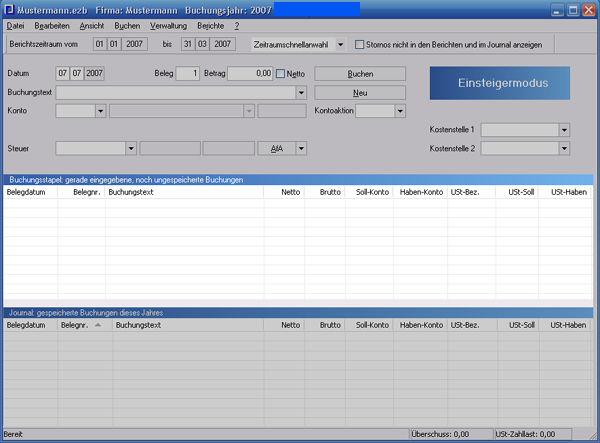Image resolution: width=600 pixels, height=443 pixels.
Task: Click Journal Netto column header
Action: pos(284,325)
